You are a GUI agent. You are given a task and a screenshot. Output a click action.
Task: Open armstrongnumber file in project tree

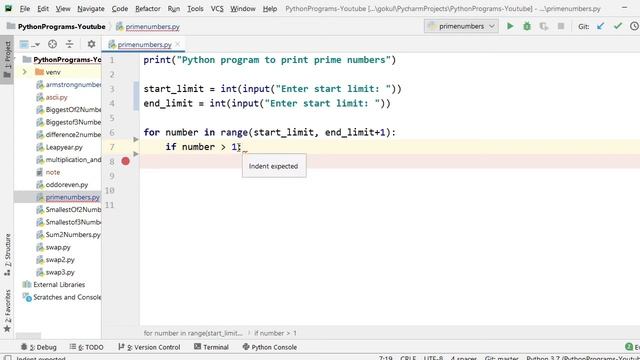click(x=69, y=84)
